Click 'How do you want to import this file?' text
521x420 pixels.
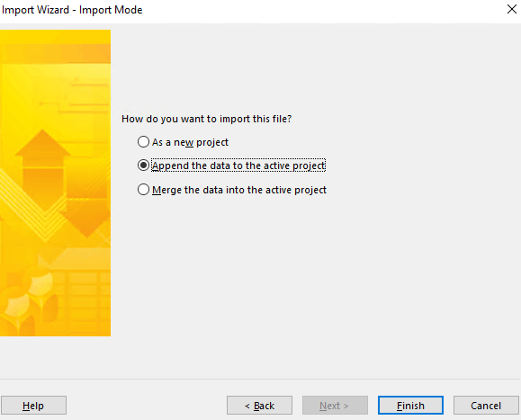pos(206,119)
